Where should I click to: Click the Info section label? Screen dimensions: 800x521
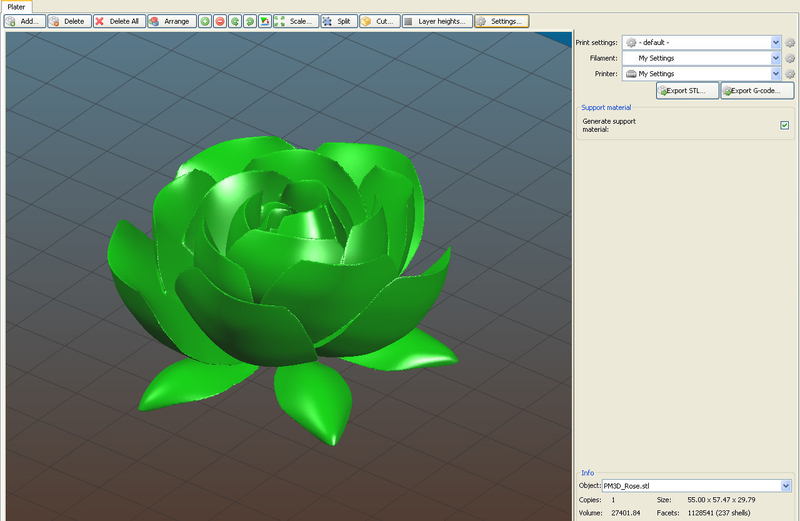coord(588,473)
